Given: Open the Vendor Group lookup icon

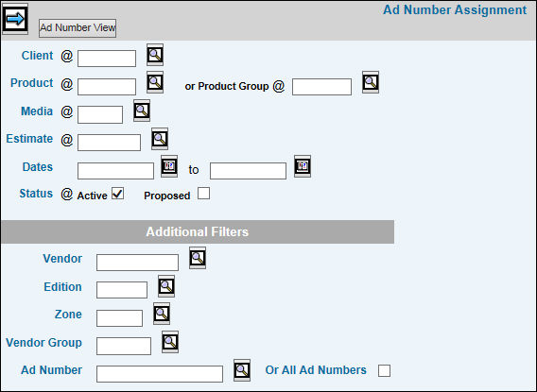Looking at the screenshot, I should [170, 342].
